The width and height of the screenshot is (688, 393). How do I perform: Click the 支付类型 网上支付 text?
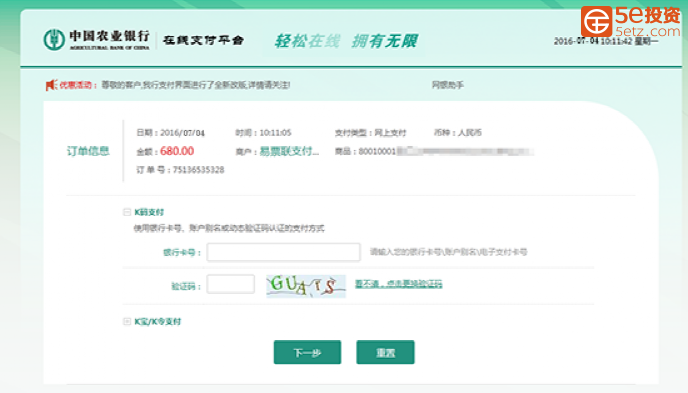(370, 133)
